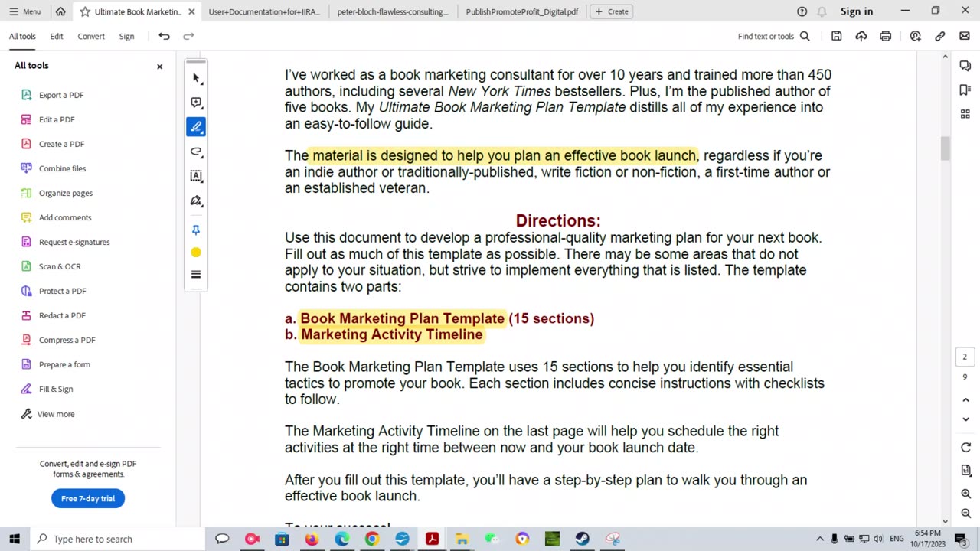The height and width of the screenshot is (551, 980).
Task: Open PublishPromoteProfit_Digital.pdf tab
Action: [x=522, y=11]
